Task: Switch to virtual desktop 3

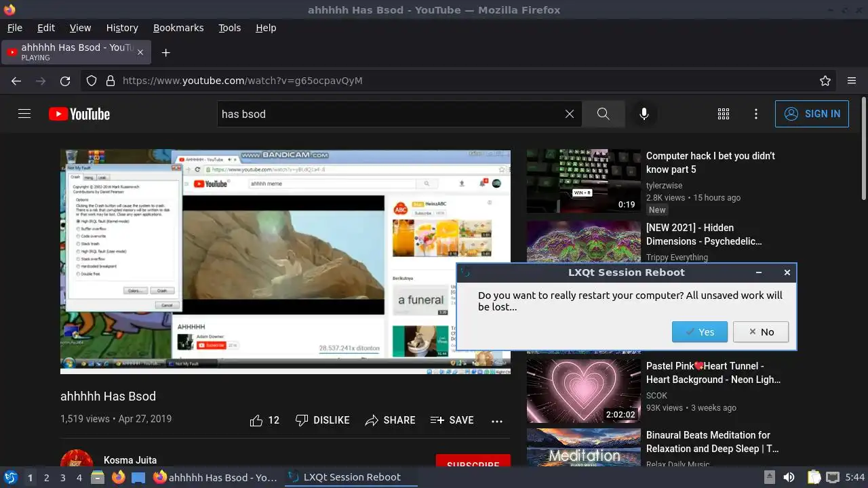Action: coord(62,477)
